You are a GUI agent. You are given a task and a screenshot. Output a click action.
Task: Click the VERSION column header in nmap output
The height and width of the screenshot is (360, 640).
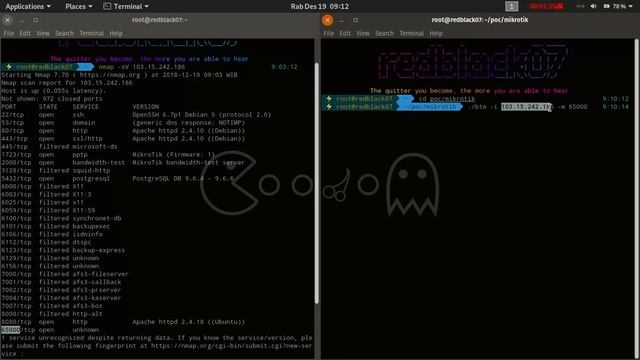(x=146, y=107)
